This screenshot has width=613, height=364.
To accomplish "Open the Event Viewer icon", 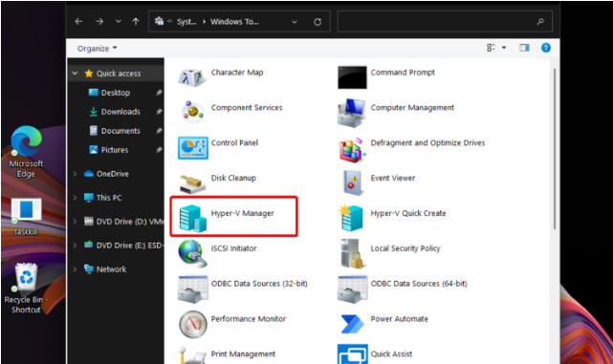I will (x=352, y=182).
